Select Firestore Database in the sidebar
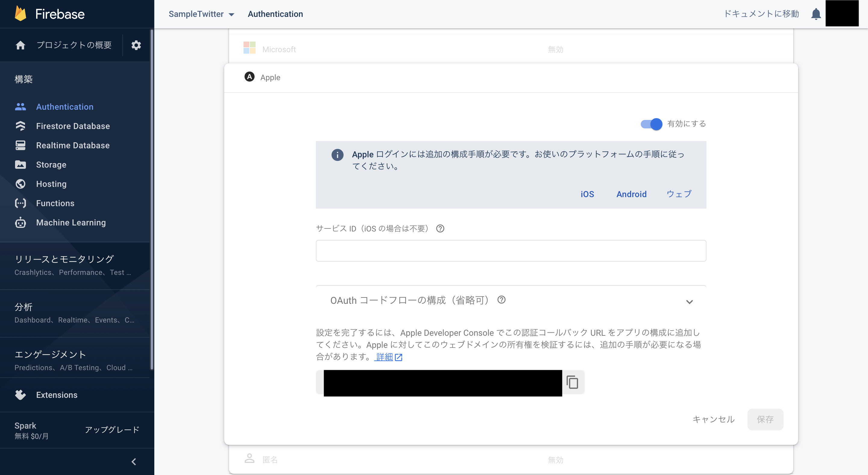The image size is (868, 475). [73, 126]
